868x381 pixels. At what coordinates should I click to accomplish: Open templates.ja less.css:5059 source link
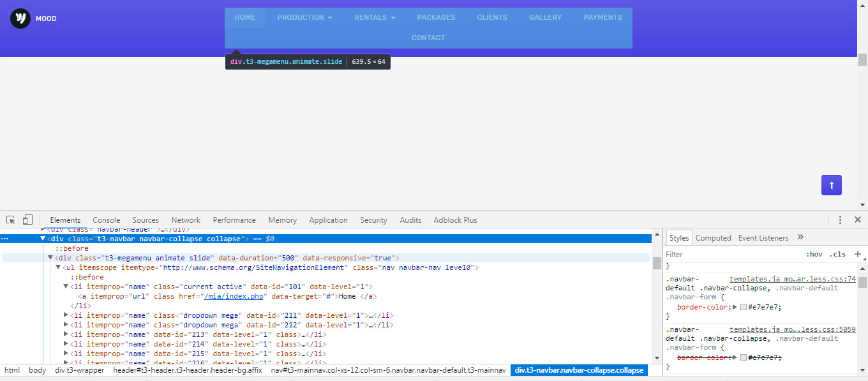[x=792, y=329]
